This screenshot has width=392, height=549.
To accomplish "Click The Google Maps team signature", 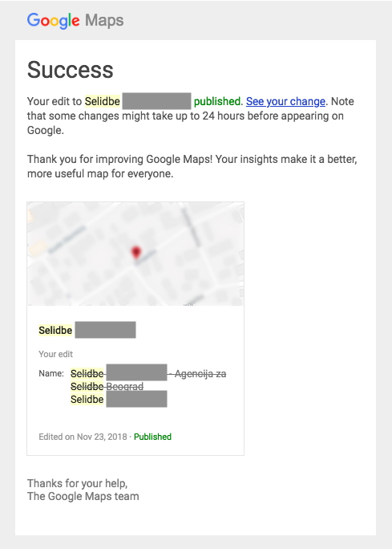I will pos(83,496).
